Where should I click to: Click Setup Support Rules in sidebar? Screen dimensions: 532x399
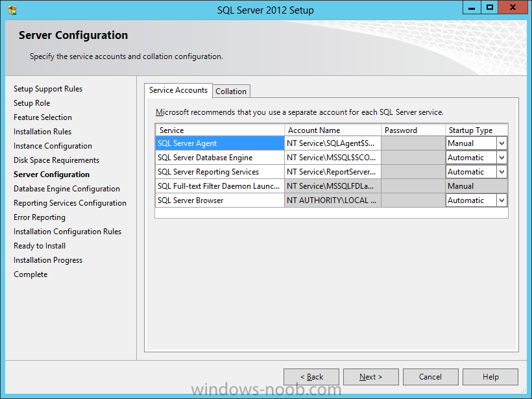click(x=48, y=89)
